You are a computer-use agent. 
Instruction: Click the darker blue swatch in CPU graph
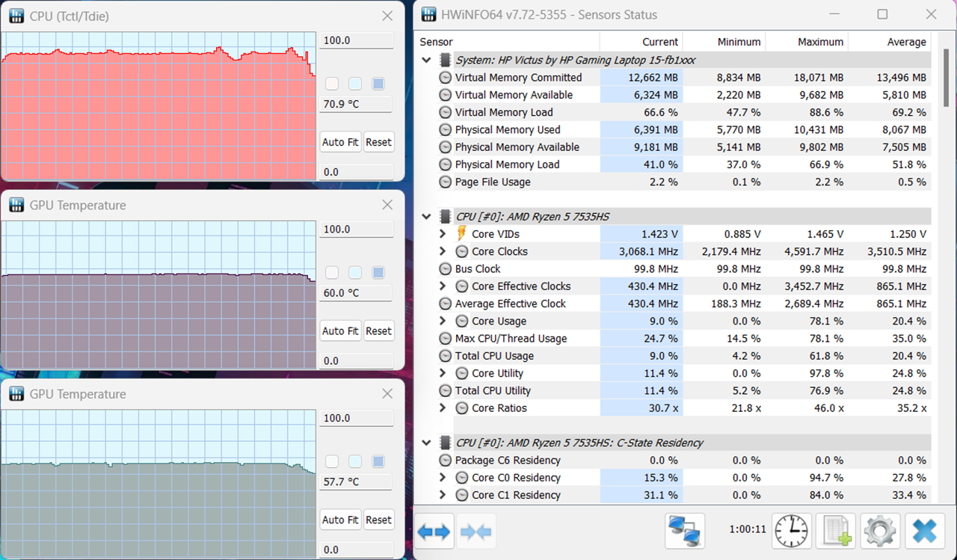coord(378,84)
